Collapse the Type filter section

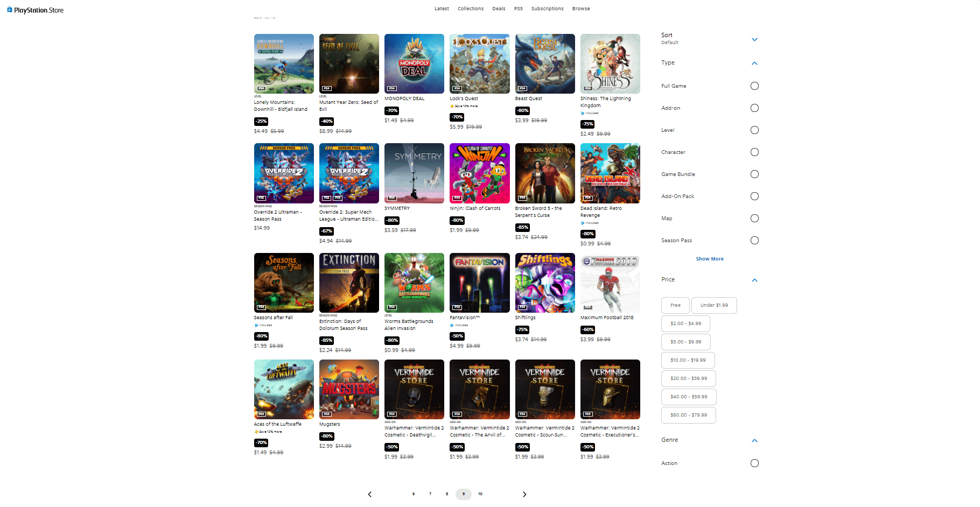click(754, 63)
